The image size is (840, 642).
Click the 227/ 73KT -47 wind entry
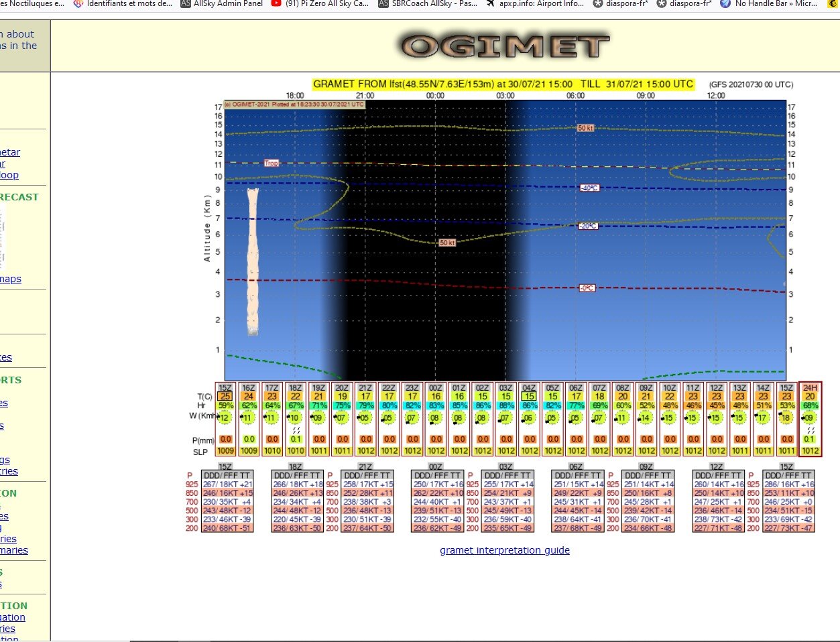788,528
